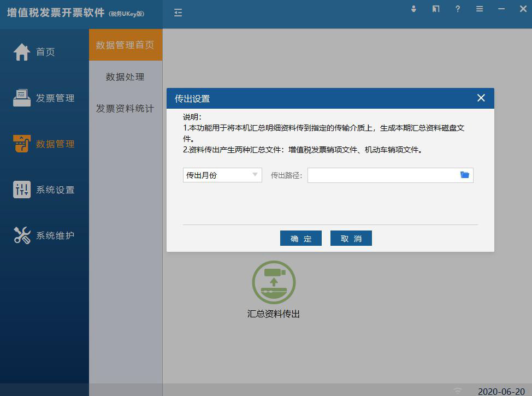The height and width of the screenshot is (396, 532).
Task: Click the network signal status icon
Action: click(458, 390)
